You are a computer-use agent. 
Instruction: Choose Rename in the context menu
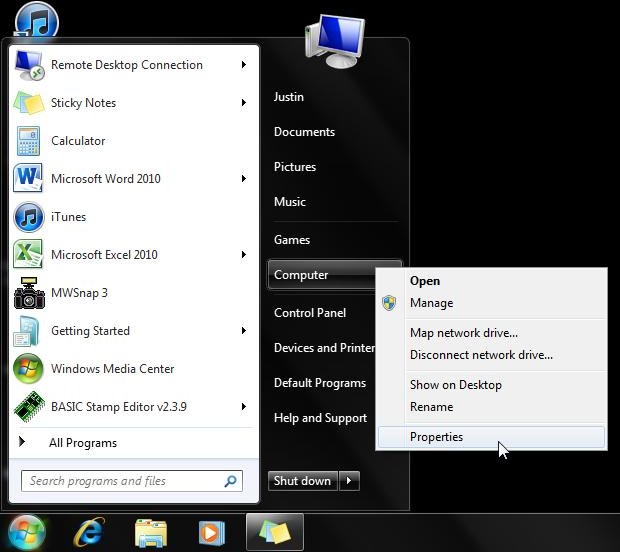click(491, 407)
